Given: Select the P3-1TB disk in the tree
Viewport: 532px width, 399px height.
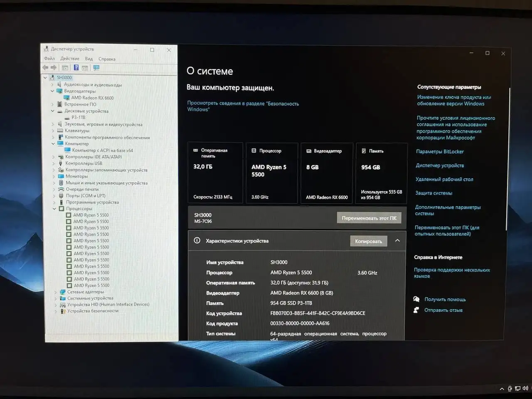Looking at the screenshot, I should coord(79,117).
